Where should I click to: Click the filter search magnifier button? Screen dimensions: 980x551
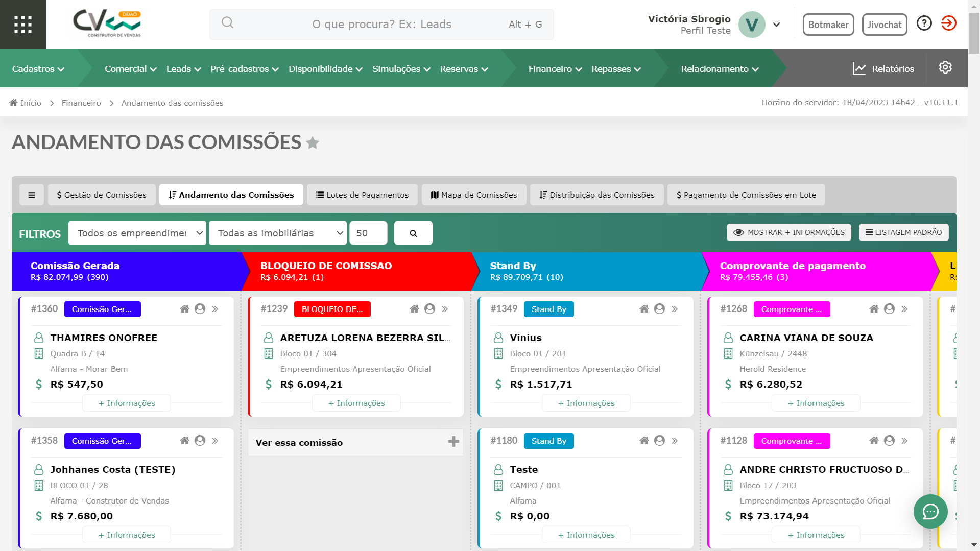pyautogui.click(x=413, y=233)
